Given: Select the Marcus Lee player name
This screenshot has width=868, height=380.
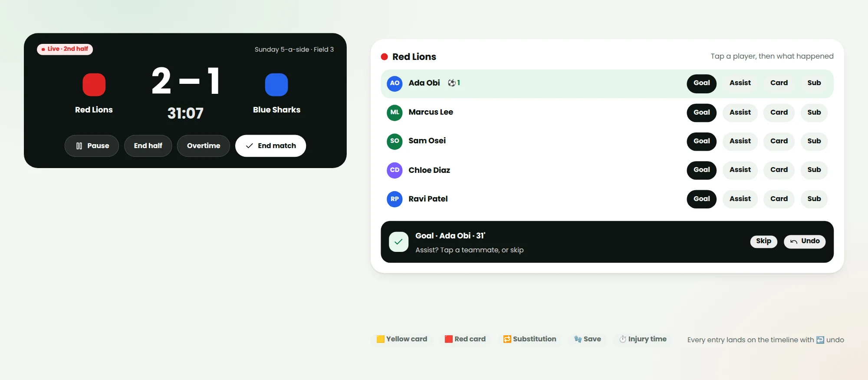Looking at the screenshot, I should (431, 112).
